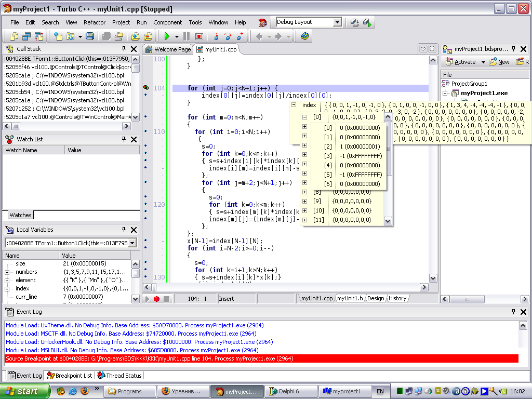Pin the Call Stack panel

(x=124, y=49)
